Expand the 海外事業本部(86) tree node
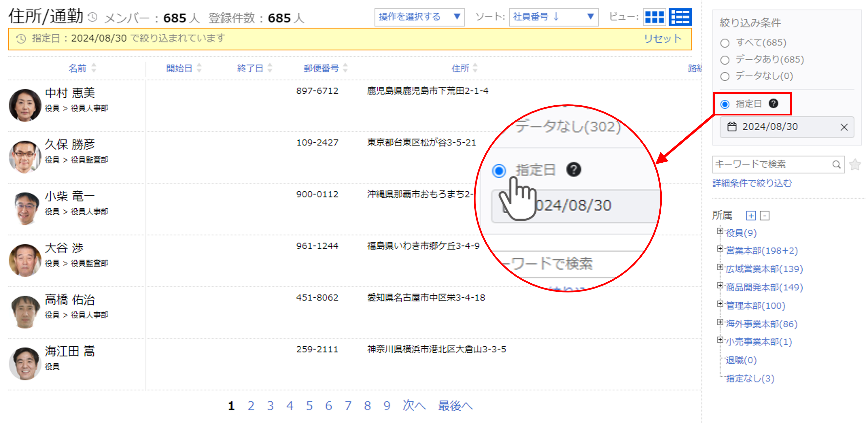Screen dimensions: 868x423 click(720, 322)
